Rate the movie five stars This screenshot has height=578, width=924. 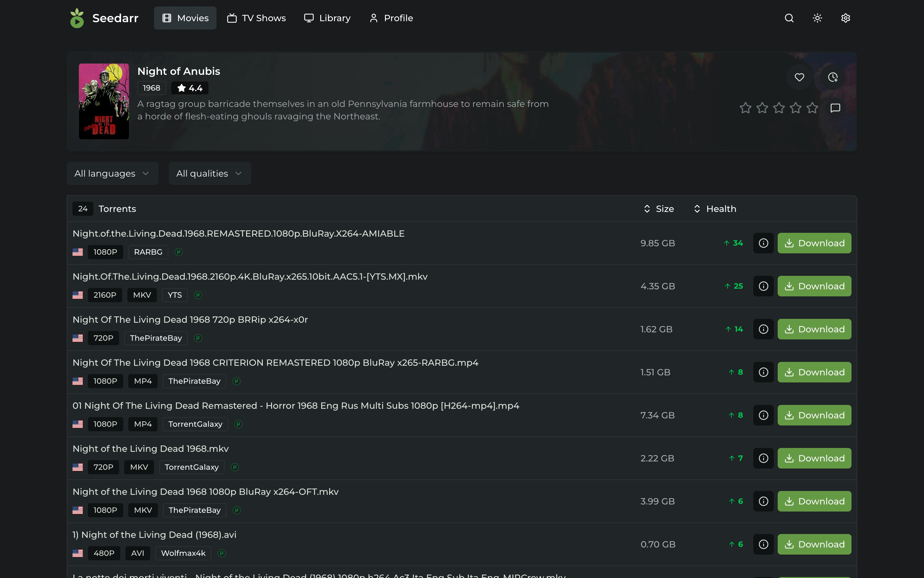pos(812,108)
